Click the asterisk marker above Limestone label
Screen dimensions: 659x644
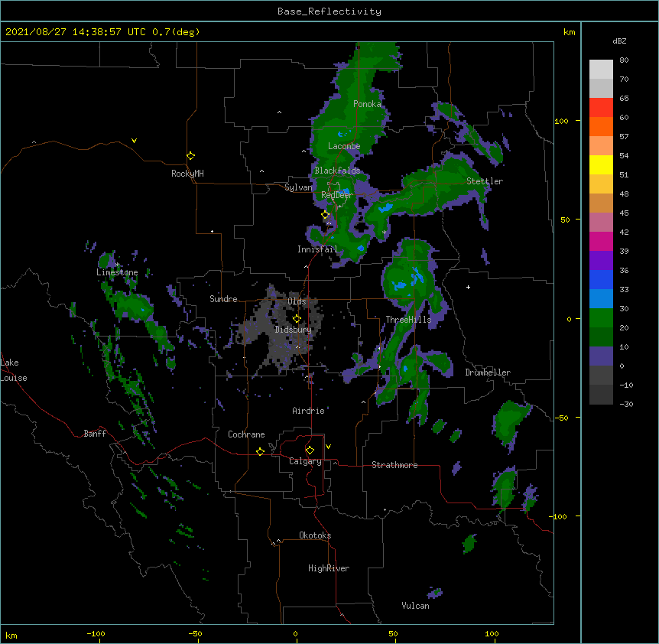118,265
